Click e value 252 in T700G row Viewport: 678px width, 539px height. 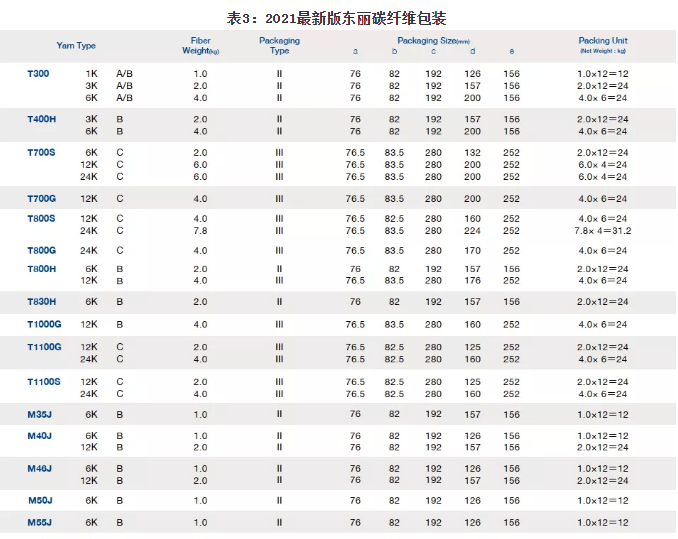(512, 199)
